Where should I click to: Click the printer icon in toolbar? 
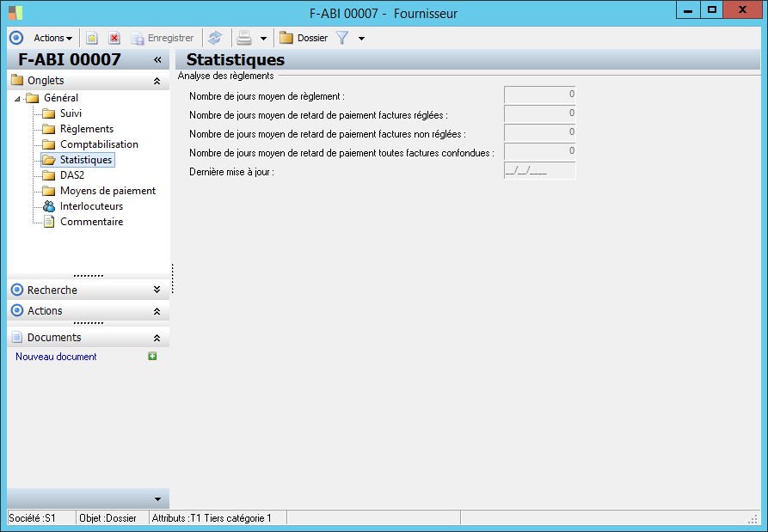pos(244,38)
